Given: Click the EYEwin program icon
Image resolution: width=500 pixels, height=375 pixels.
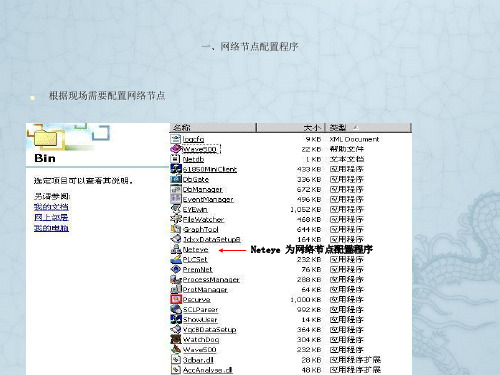Looking at the screenshot, I should [x=176, y=209].
